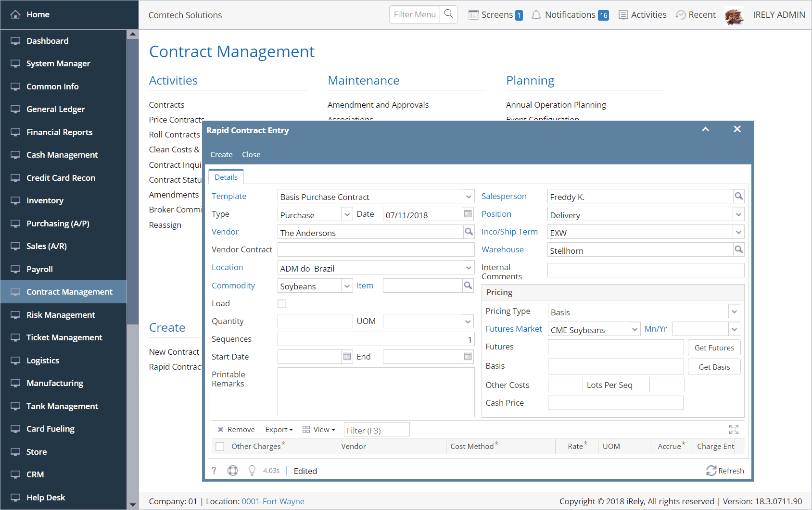Click the fullscreen expand grid icon
The image size is (812, 510).
(x=734, y=429)
